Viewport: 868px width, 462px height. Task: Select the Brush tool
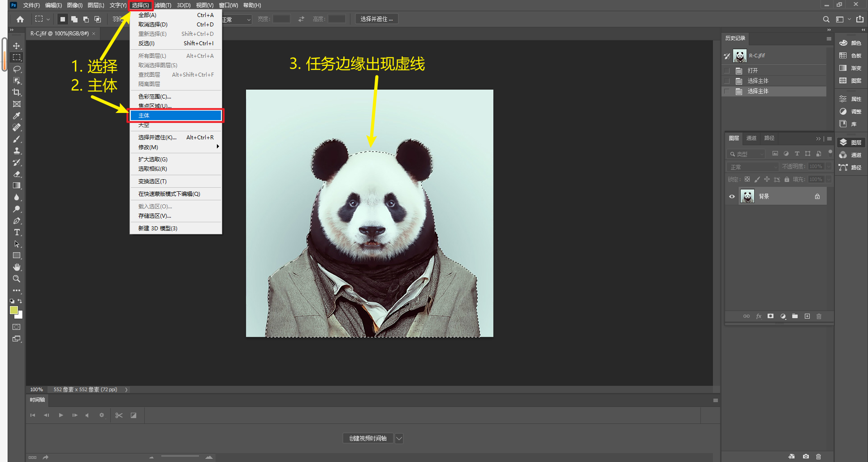click(17, 139)
